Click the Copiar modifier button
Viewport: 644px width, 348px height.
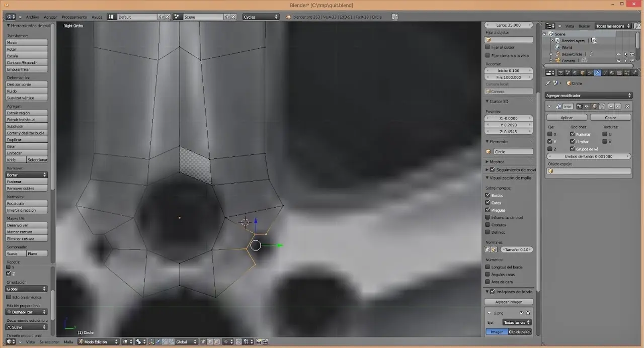(x=610, y=118)
